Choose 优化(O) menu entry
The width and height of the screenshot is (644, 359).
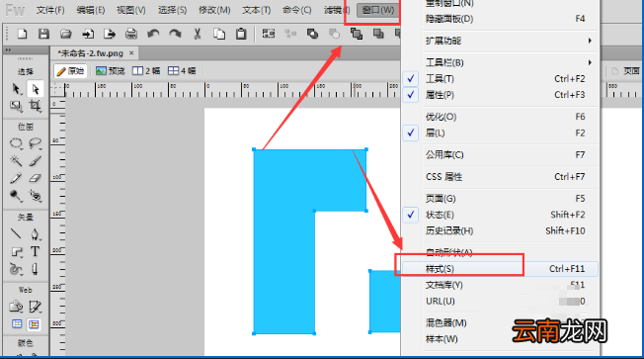point(500,117)
